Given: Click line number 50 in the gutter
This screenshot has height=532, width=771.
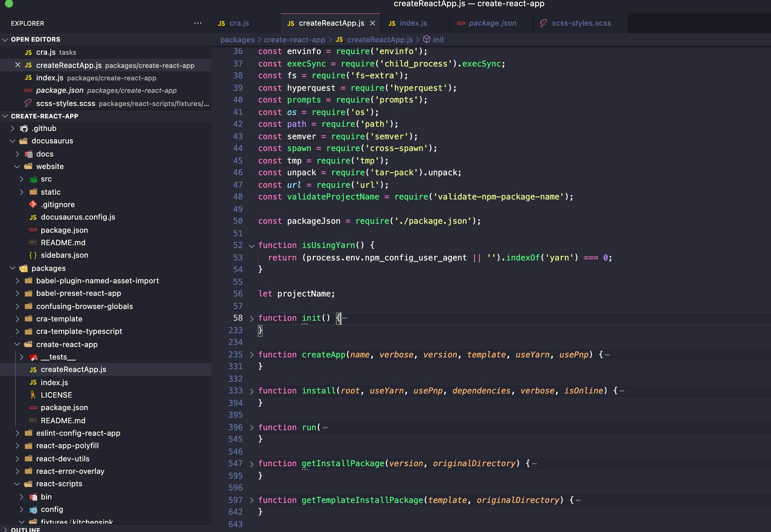Looking at the screenshot, I should 238,221.
